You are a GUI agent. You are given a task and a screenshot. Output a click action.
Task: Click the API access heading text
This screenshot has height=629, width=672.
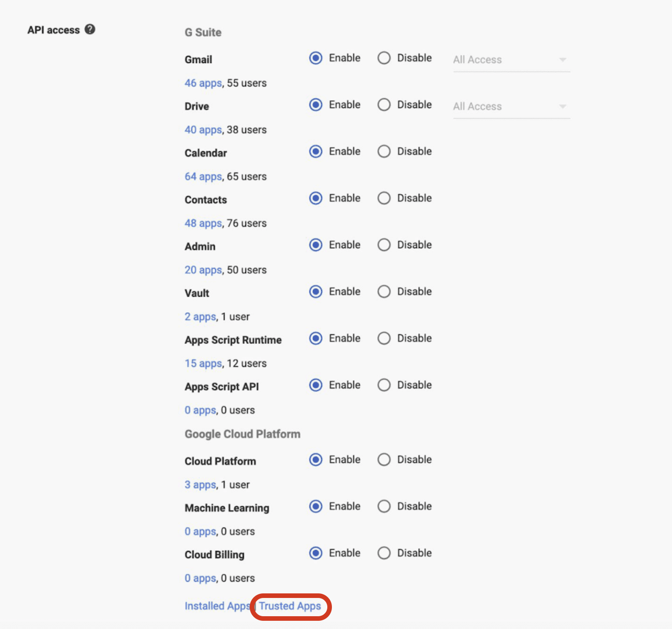[x=53, y=30]
